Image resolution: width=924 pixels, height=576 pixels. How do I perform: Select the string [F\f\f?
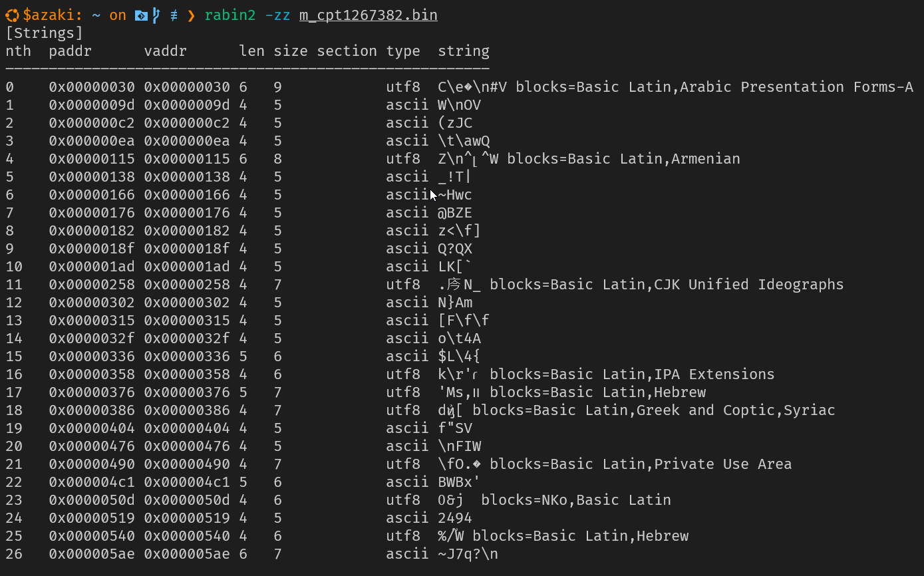pos(464,321)
